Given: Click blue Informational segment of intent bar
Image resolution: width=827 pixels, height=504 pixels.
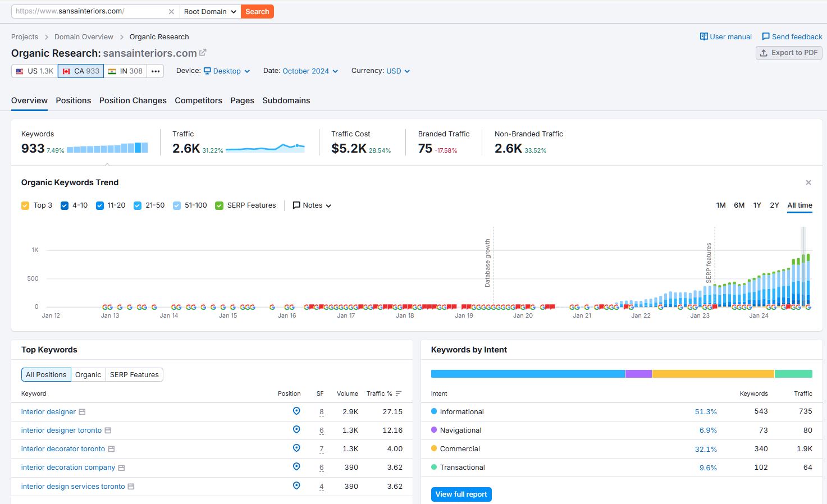Looking at the screenshot, I should tap(528, 374).
